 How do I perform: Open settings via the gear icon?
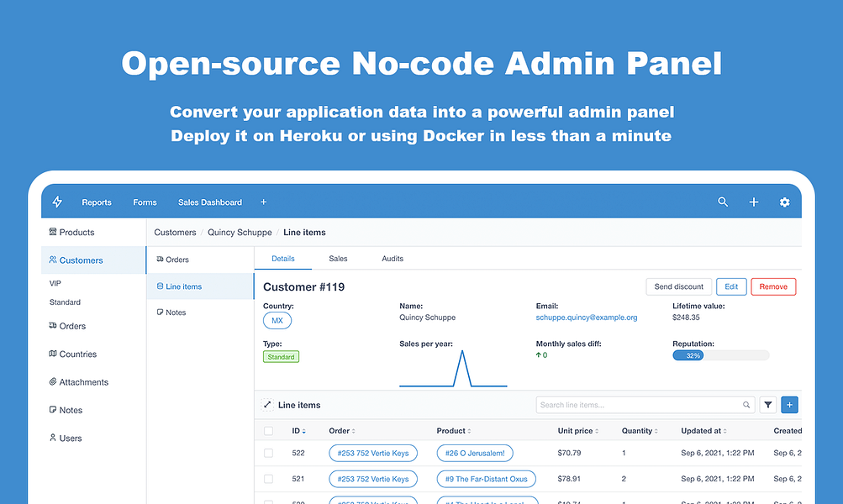(x=784, y=202)
